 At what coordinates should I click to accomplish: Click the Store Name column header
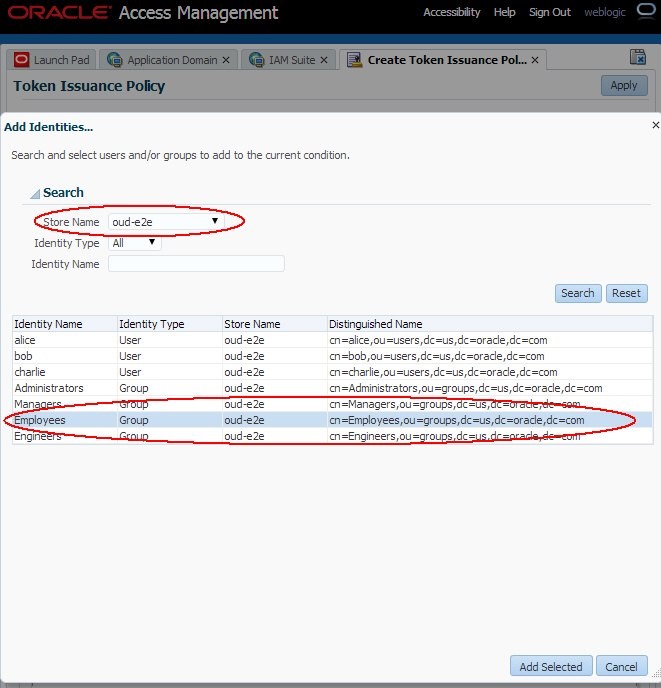(x=275, y=324)
